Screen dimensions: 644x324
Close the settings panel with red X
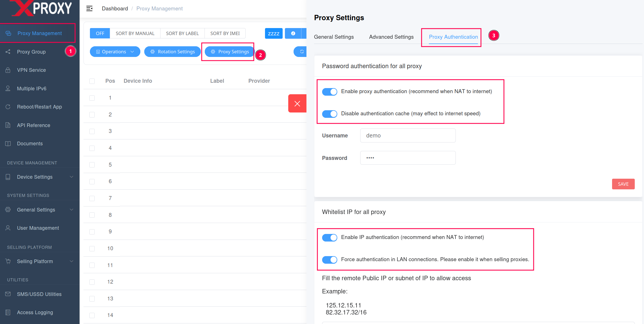click(297, 104)
